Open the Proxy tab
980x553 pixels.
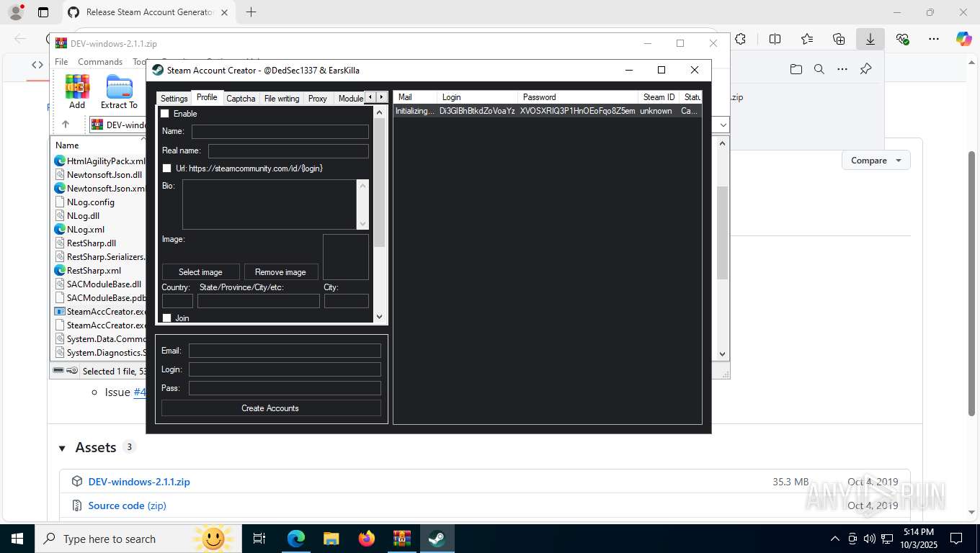318,99
